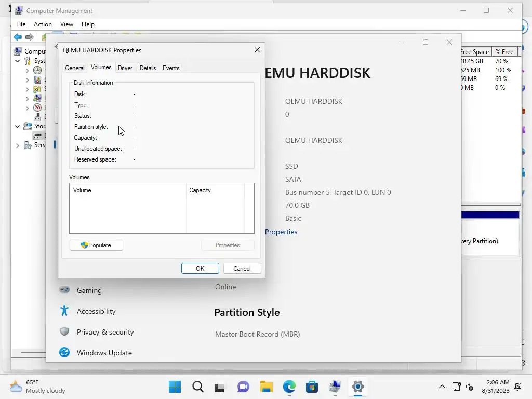Select Services and Applications icon
The height and width of the screenshot is (399, 532).
(28, 145)
